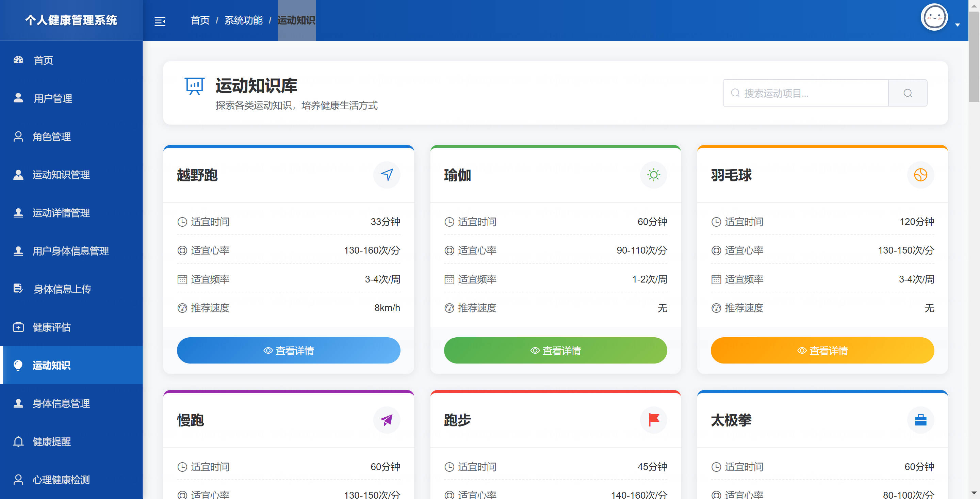Image resolution: width=980 pixels, height=499 pixels.
Task: Open 用户管理 sidebar menu item
Action: (71, 98)
